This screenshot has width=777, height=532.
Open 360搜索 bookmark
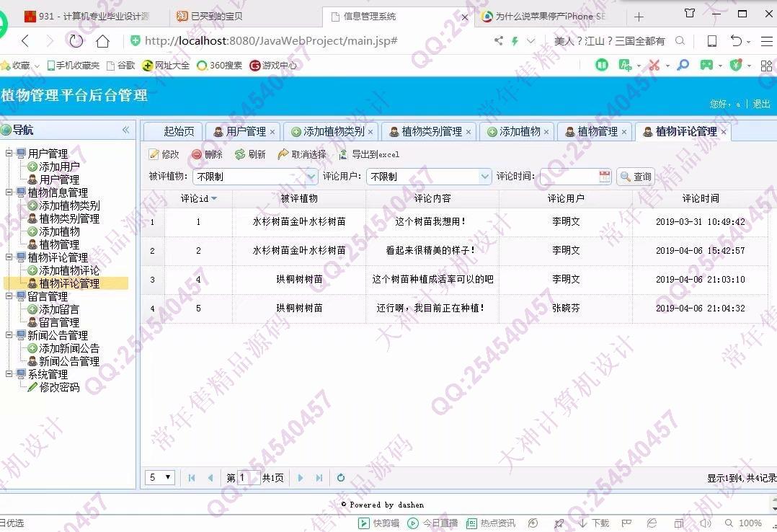click(x=220, y=66)
